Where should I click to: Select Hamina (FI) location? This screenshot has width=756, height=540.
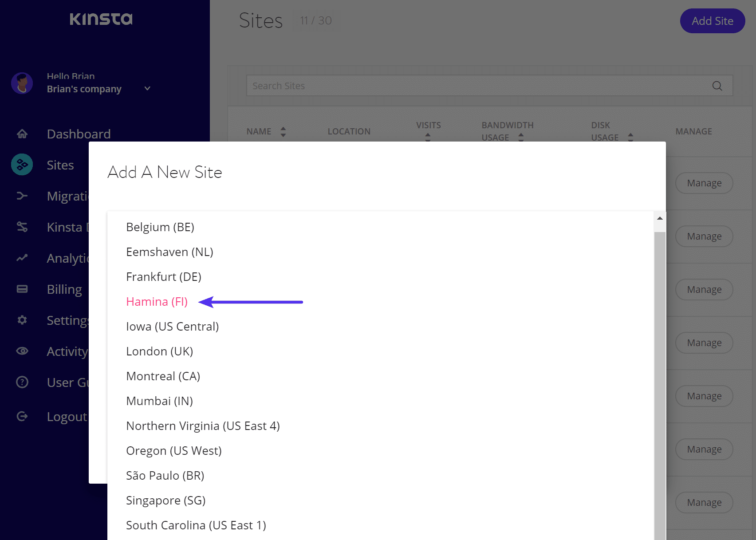(157, 302)
